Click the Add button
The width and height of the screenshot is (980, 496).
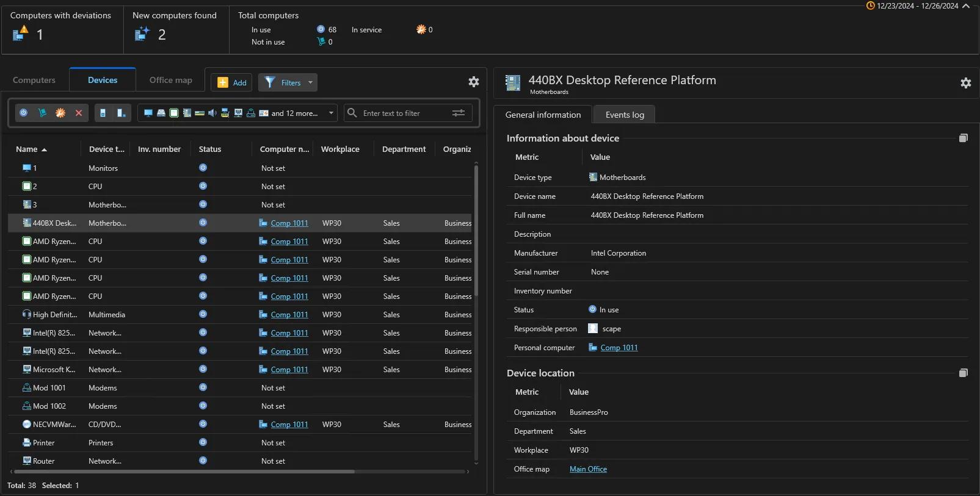click(x=231, y=82)
